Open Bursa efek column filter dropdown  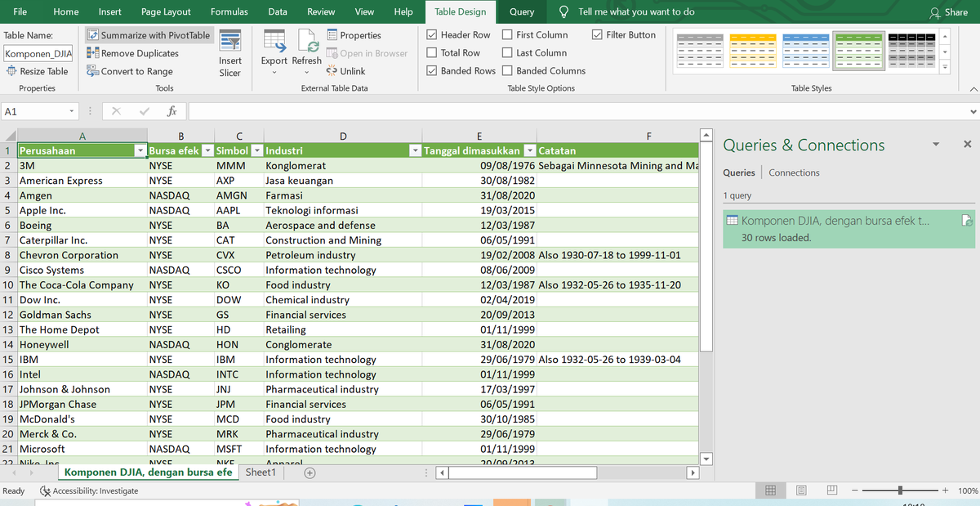point(207,151)
